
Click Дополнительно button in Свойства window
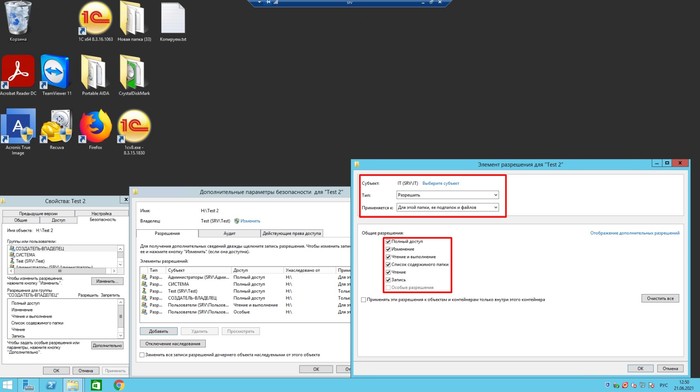(x=107, y=346)
